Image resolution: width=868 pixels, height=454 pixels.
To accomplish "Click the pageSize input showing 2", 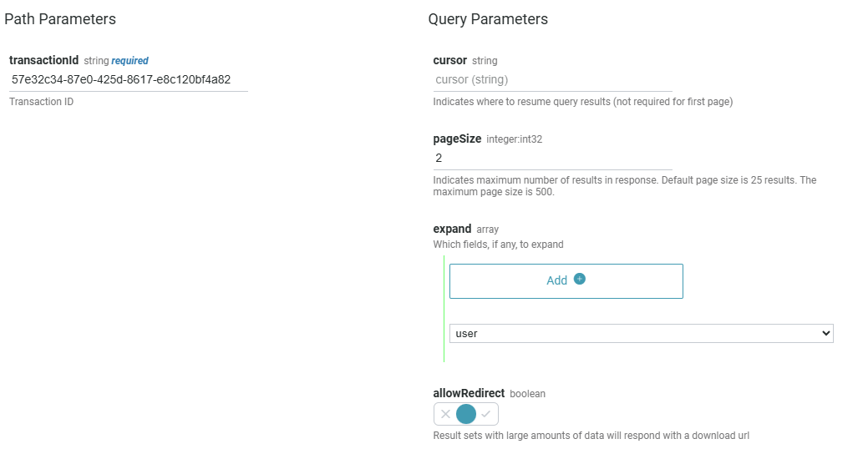I will click(552, 158).
